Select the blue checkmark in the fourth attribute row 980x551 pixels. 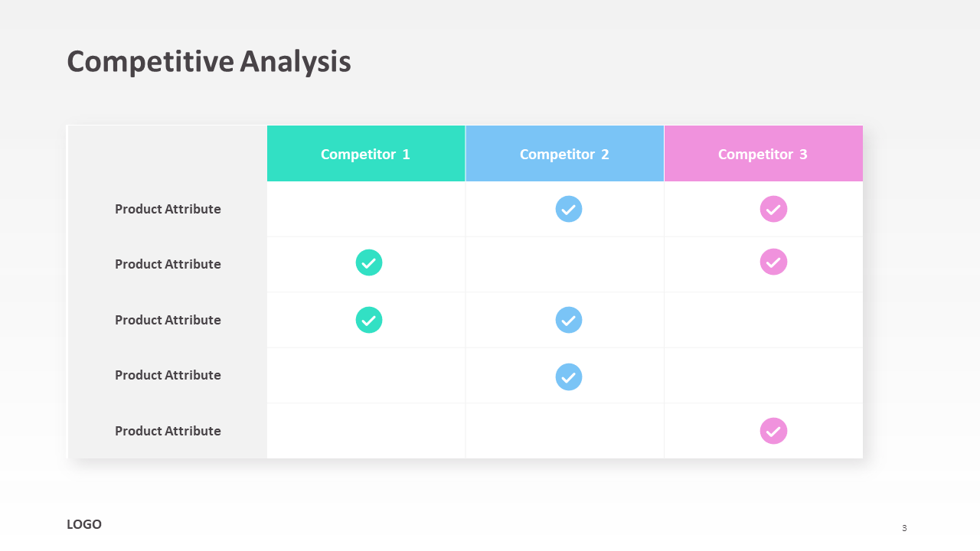(x=569, y=377)
